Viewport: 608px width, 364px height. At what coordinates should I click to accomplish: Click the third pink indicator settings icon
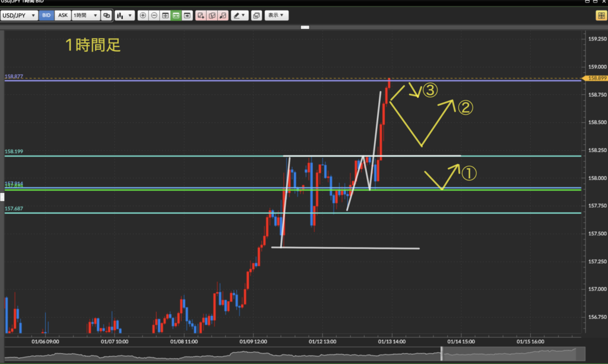click(x=223, y=15)
